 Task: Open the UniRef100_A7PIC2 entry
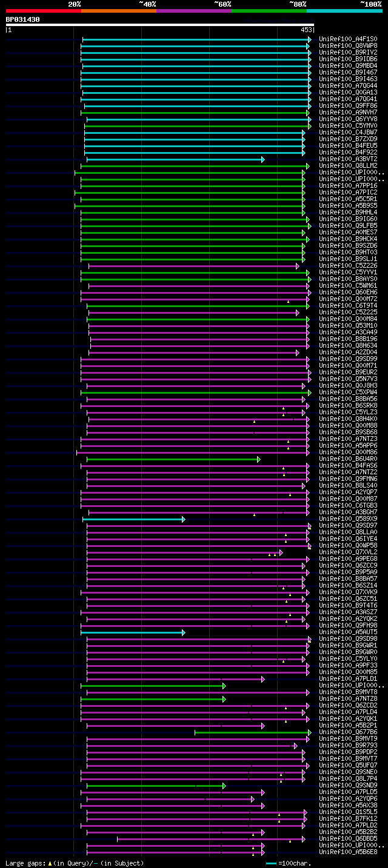coord(348,192)
